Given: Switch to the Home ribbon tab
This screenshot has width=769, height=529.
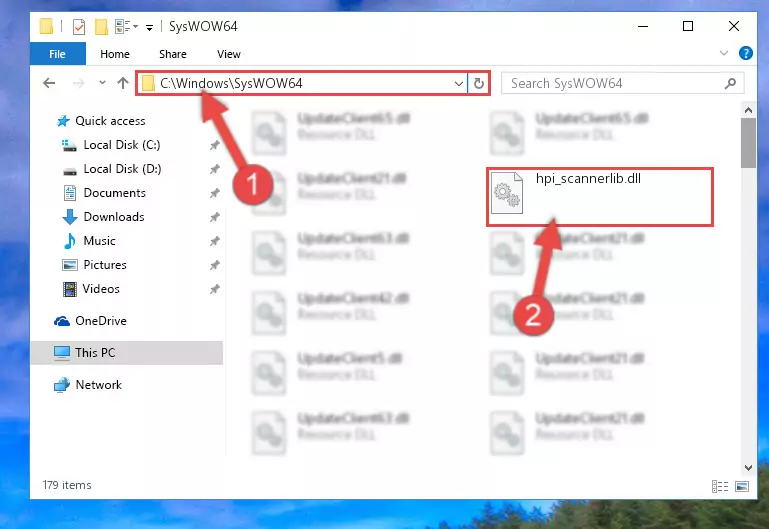Looking at the screenshot, I should tap(115, 54).
